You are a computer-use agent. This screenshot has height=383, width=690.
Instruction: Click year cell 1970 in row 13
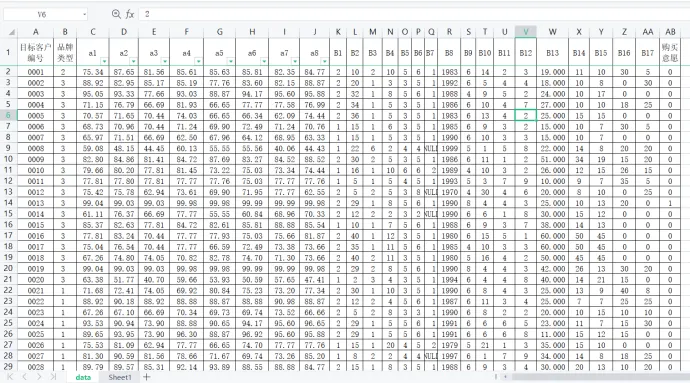(449, 192)
